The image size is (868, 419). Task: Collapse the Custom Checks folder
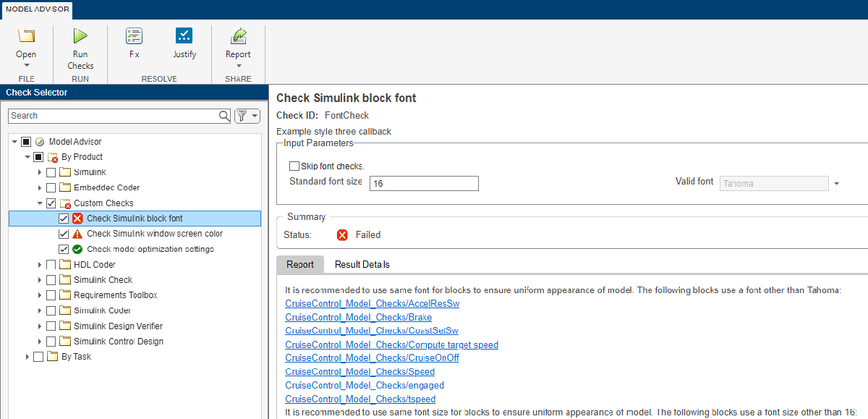coord(41,203)
